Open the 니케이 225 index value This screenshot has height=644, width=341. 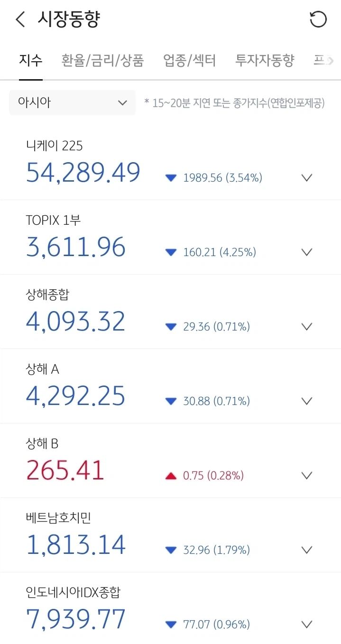(x=83, y=173)
